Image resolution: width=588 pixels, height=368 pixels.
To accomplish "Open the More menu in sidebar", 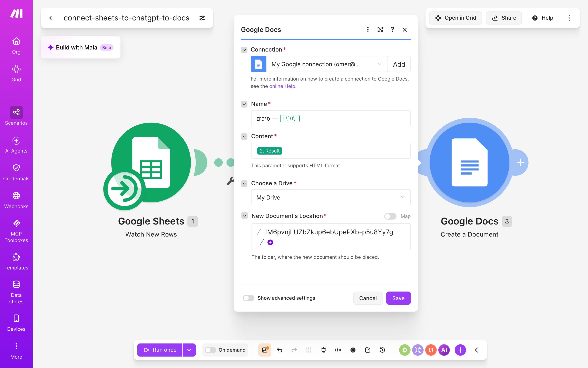I will click(16, 351).
